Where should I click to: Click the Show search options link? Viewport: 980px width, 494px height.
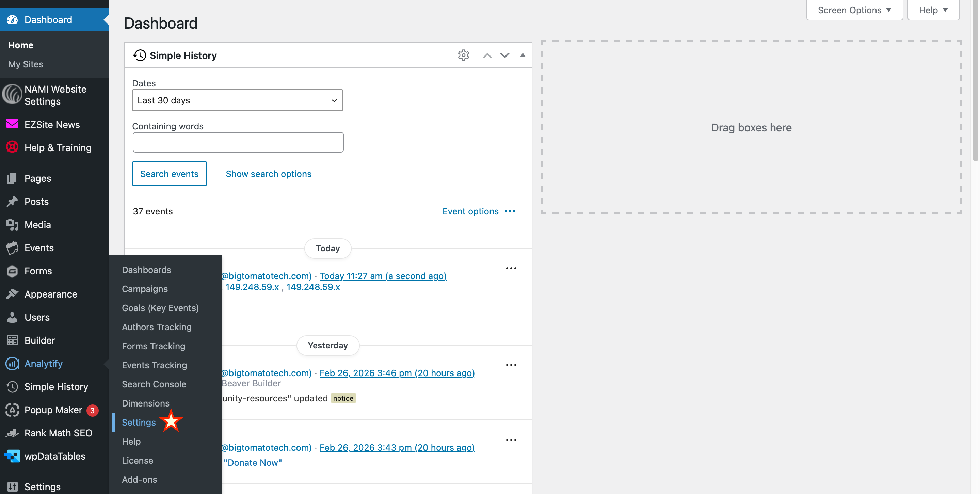point(268,174)
